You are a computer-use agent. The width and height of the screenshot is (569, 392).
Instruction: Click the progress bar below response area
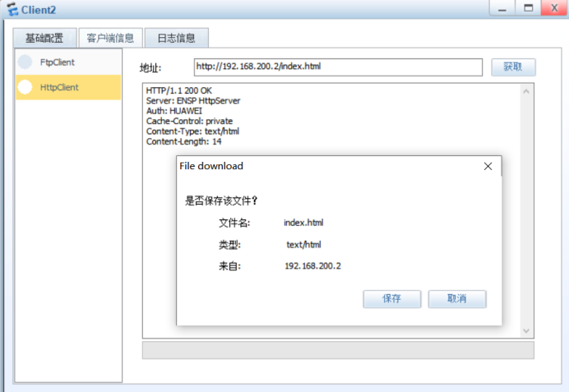(x=338, y=350)
